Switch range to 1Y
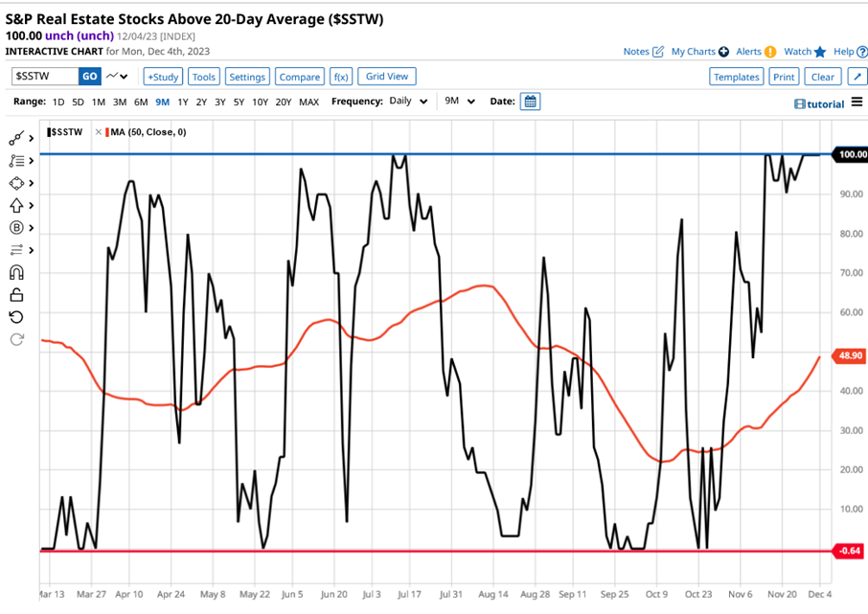 point(183,101)
